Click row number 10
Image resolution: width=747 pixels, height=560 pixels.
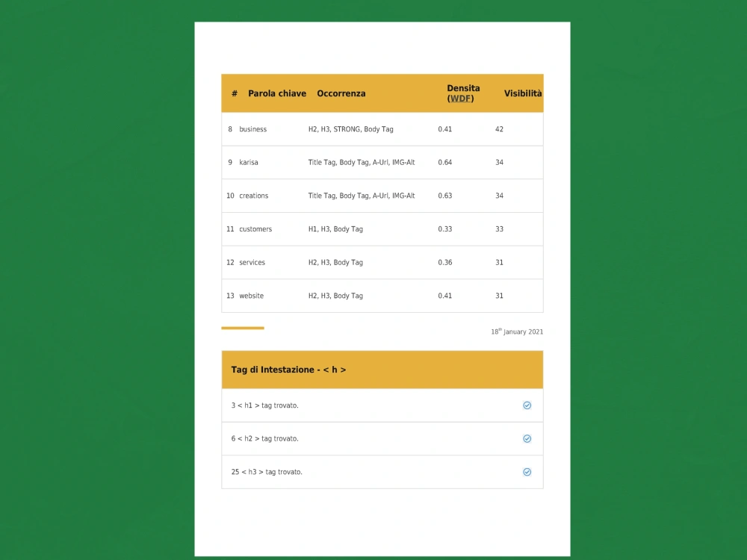[x=230, y=196]
